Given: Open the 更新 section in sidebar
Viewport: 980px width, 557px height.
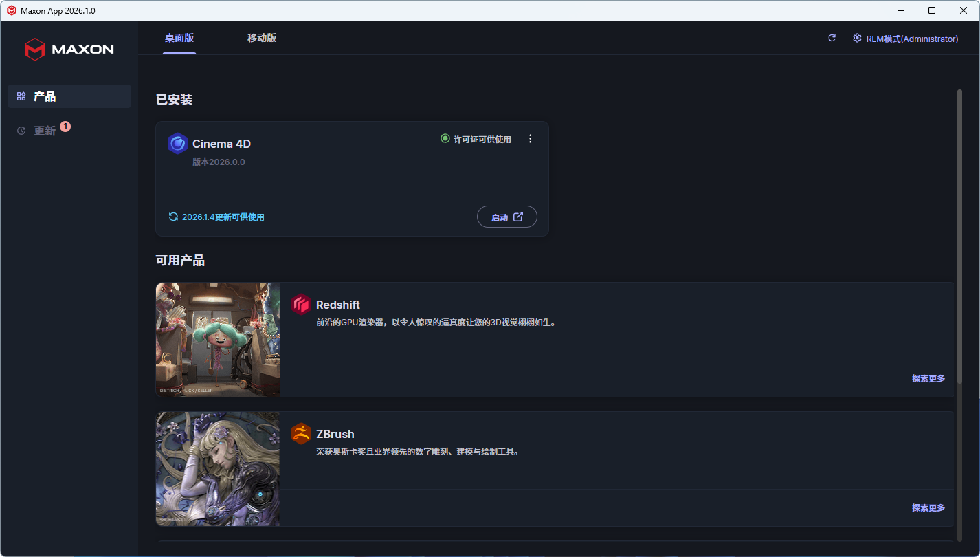Looking at the screenshot, I should pyautogui.click(x=69, y=131).
